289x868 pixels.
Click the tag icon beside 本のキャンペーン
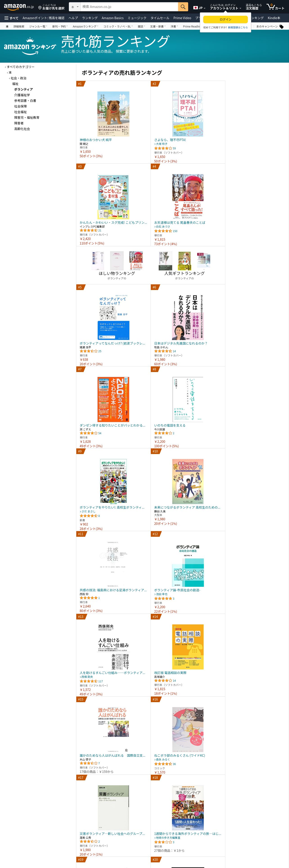click(282, 27)
